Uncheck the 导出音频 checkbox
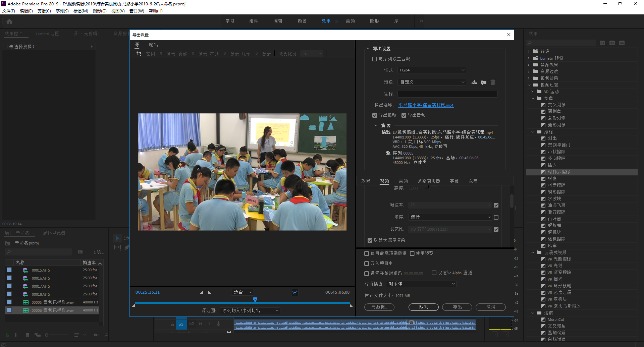The height and width of the screenshot is (347, 644). coord(404,115)
